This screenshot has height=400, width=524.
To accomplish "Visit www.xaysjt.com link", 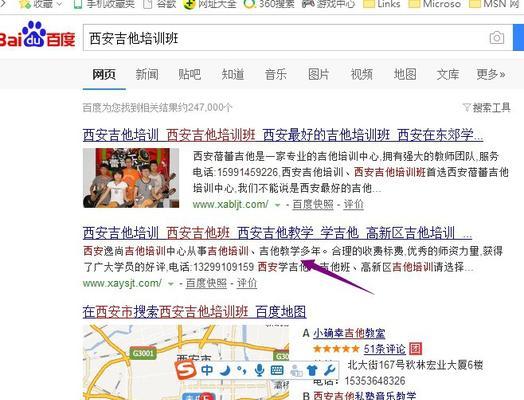I will (122, 283).
